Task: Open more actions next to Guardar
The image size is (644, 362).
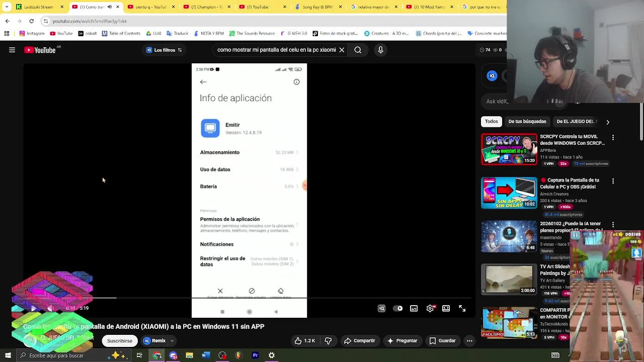Action: click(469, 341)
